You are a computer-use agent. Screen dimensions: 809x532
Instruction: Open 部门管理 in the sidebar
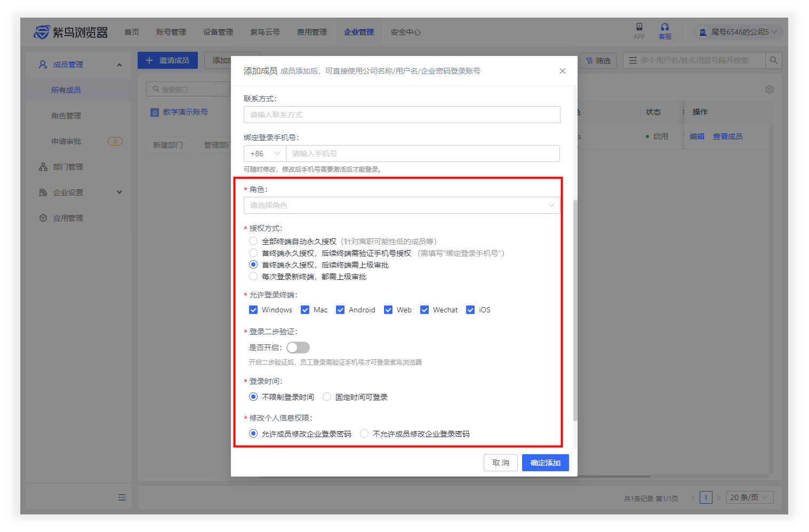[x=68, y=167]
